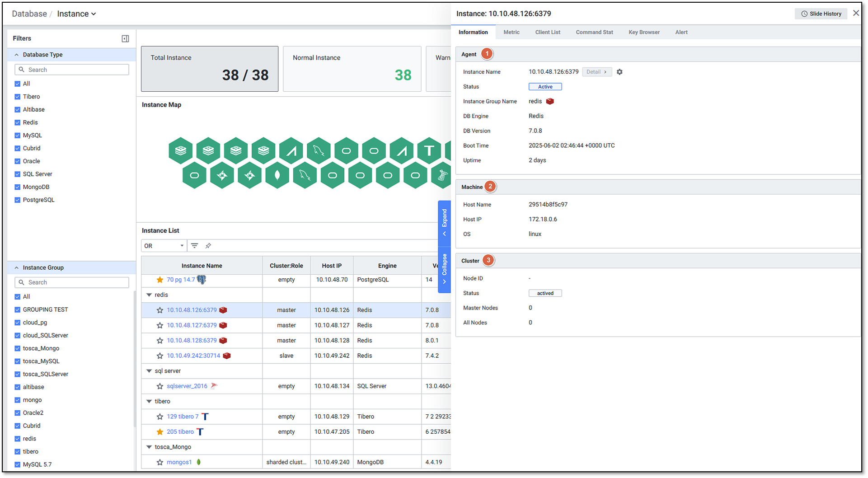Click the pin icon in Instance List toolbar

[208, 246]
